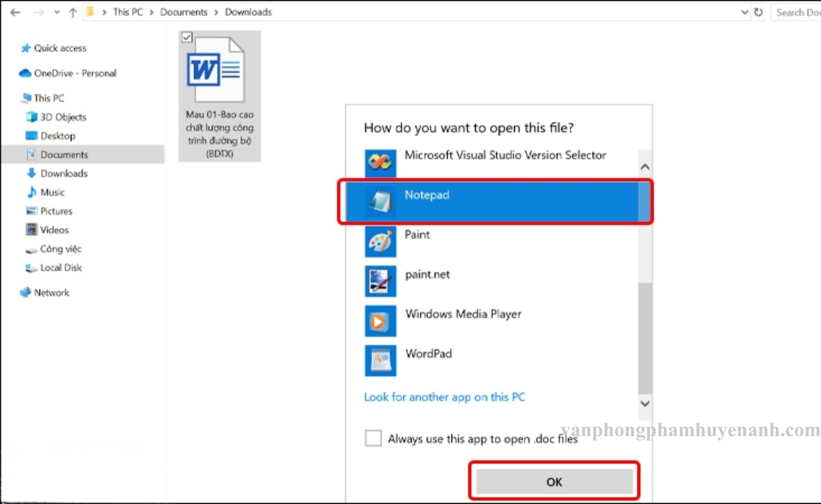Choose the Windows Media Player icon

tap(381, 321)
